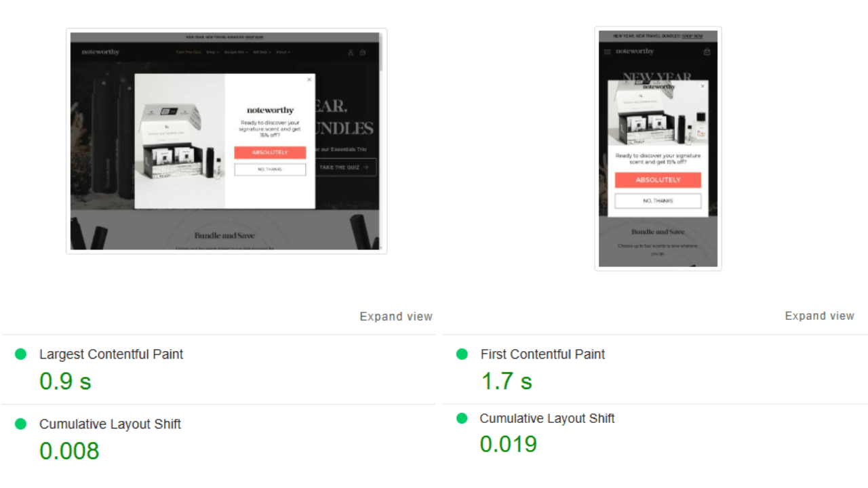Expand the Shop dropdown in desktop nav
Viewport: 868px width, 488px height.
pos(212,52)
